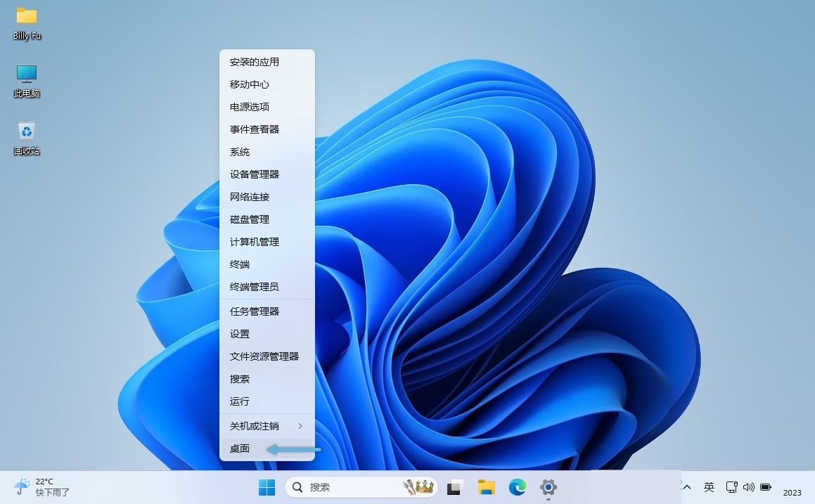Open the Windows Start button
The height and width of the screenshot is (504, 815).
267,487
